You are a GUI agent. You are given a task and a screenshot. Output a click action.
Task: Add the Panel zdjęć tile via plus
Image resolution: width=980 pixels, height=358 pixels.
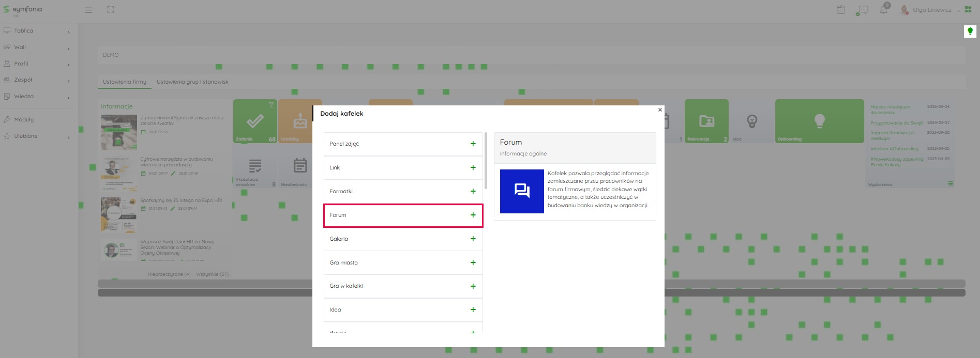tap(473, 144)
